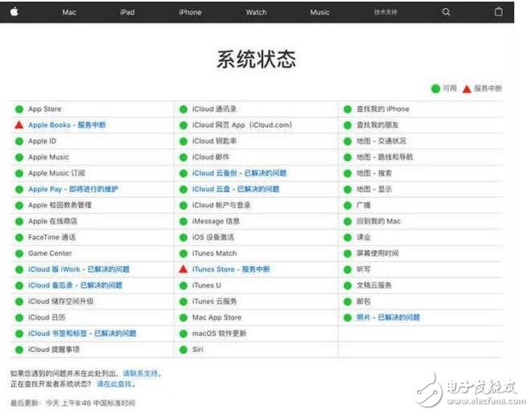This screenshot has width=532, height=414.
Task: Open iTunes Store - 服务中断 link
Action: [231, 269]
